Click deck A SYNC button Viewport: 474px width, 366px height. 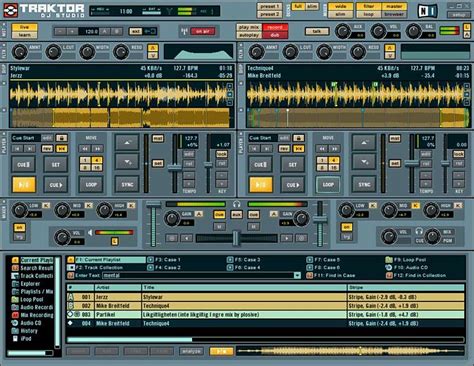(127, 184)
